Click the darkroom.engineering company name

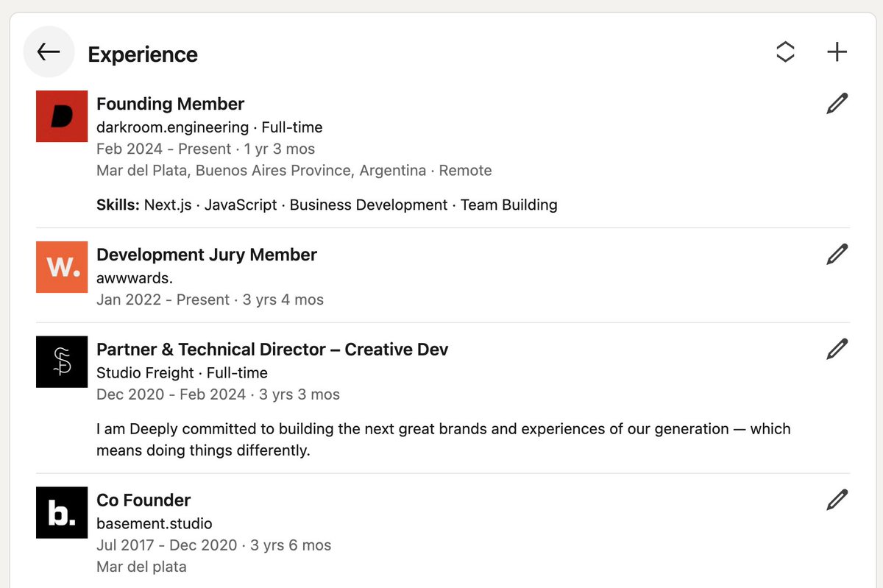coord(172,127)
